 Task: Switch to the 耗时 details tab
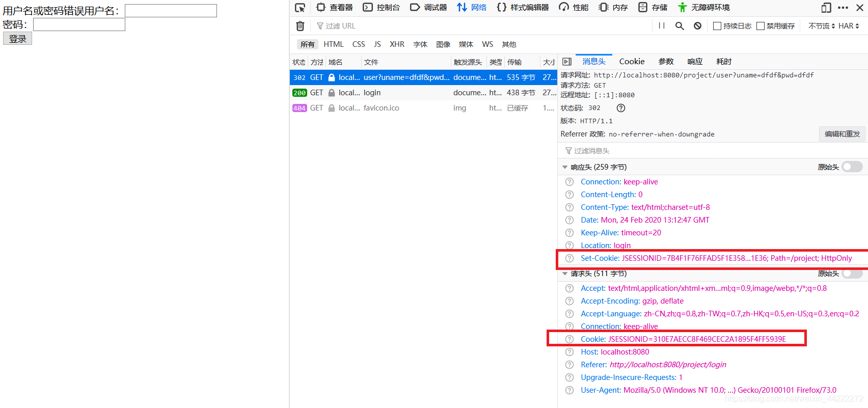(724, 62)
